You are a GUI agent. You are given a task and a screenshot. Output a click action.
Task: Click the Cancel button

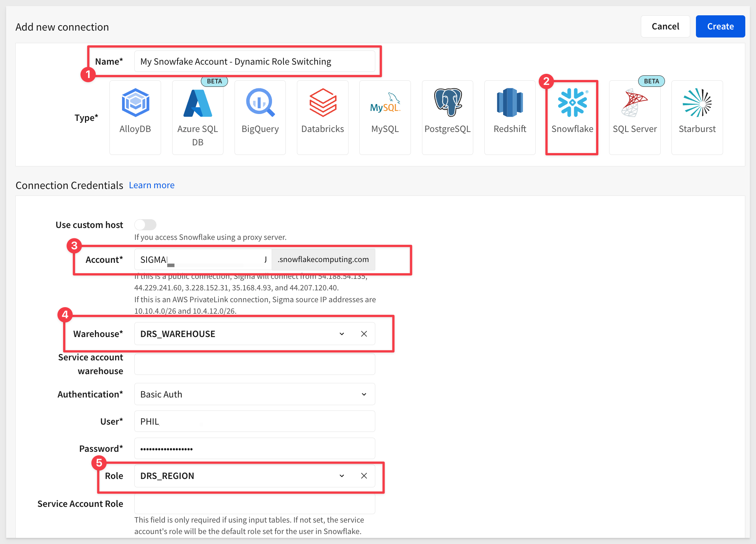click(x=665, y=26)
